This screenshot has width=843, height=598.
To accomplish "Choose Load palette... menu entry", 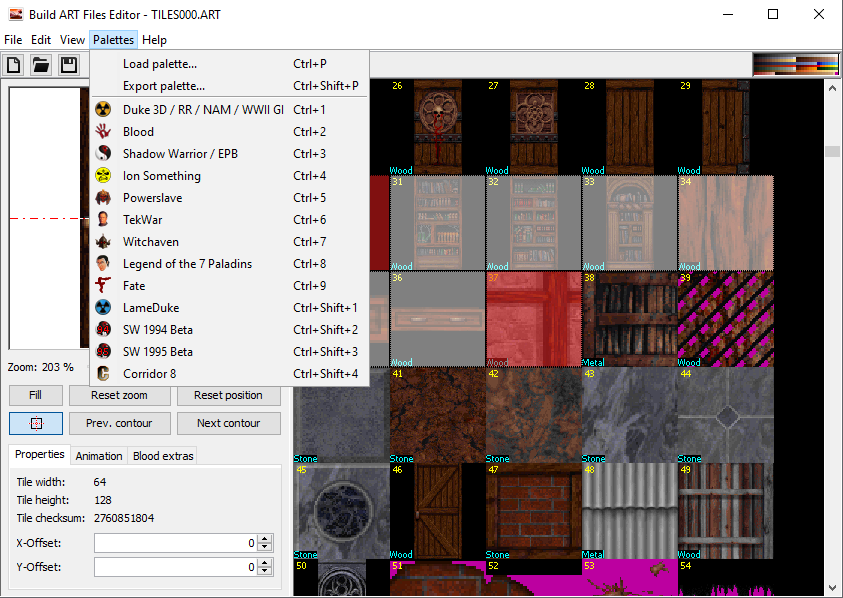I will tap(230, 64).
